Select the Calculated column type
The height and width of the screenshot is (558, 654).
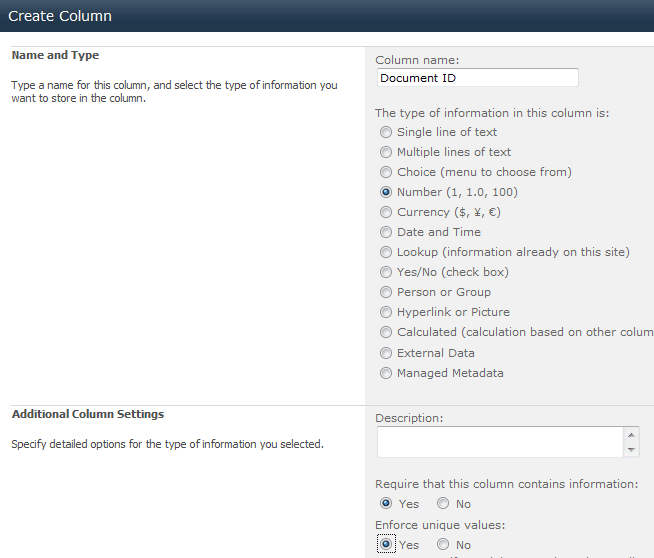tap(386, 332)
